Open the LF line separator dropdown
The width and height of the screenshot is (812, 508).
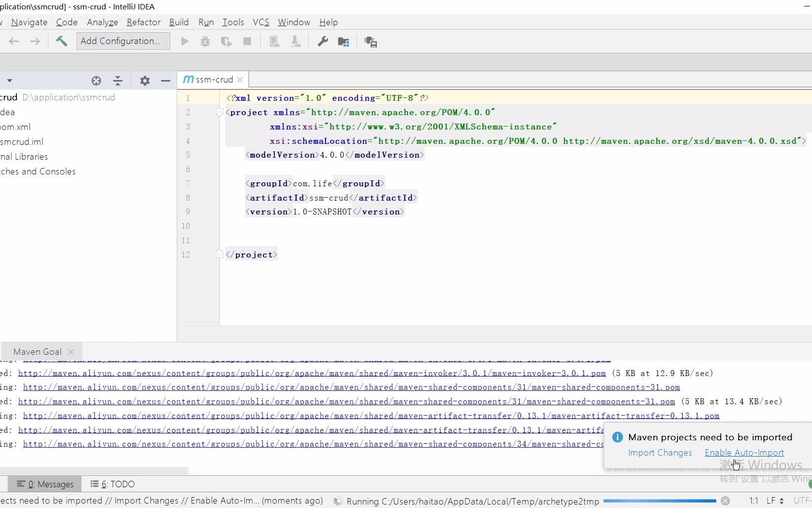[x=775, y=501]
